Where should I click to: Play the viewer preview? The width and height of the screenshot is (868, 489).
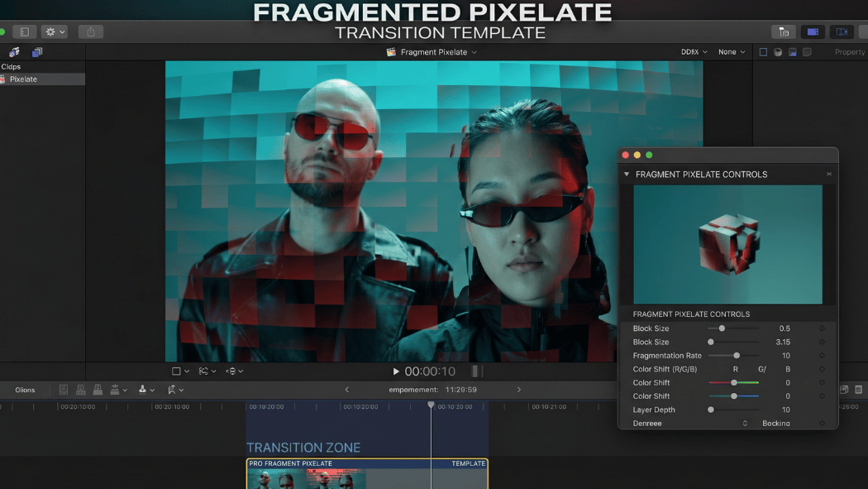point(396,372)
